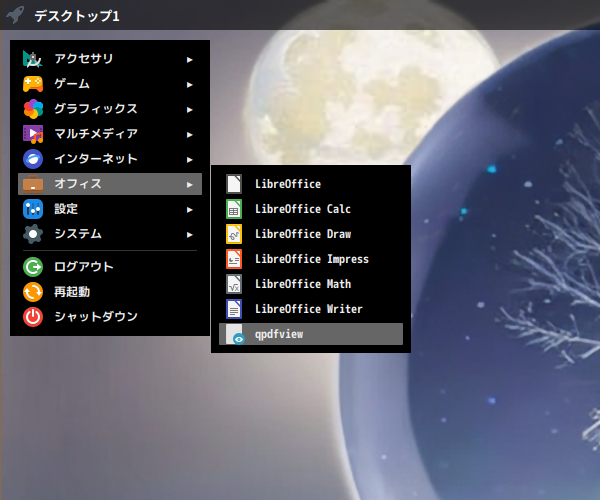Image resolution: width=600 pixels, height=500 pixels.
Task: Click the LibreOffice Calc spreadsheet icon
Action: tap(234, 209)
